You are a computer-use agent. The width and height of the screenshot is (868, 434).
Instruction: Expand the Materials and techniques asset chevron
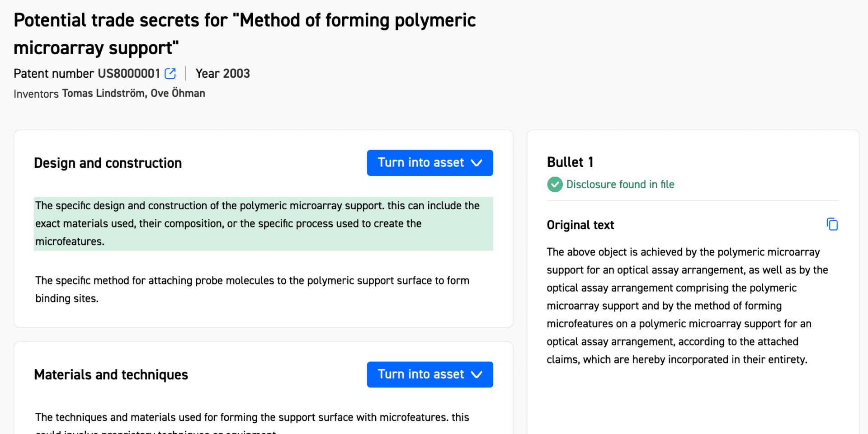(476, 374)
